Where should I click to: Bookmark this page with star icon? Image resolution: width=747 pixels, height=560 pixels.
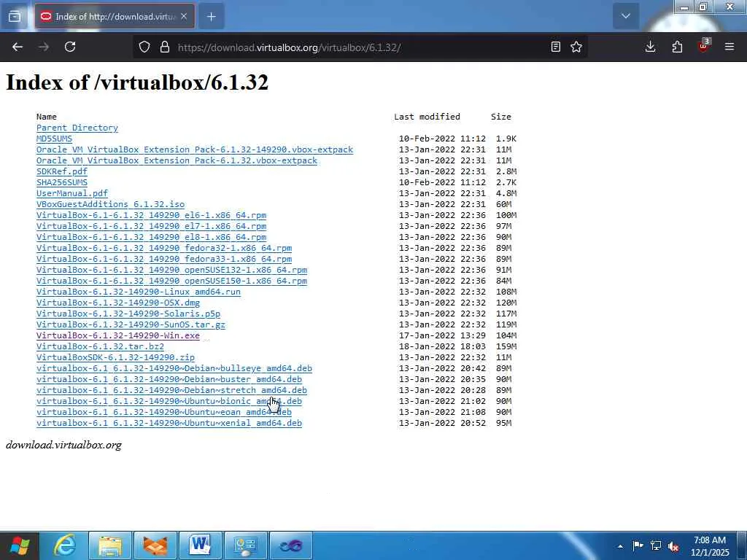coord(576,47)
